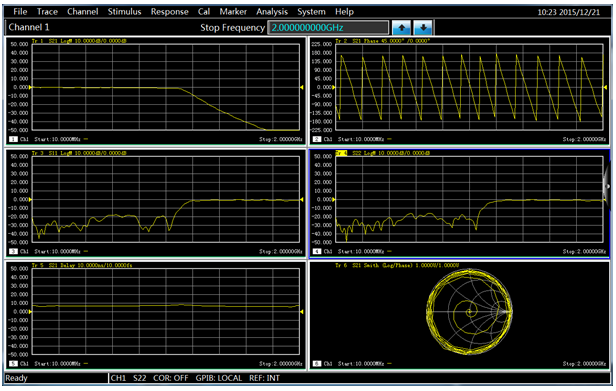Expand the side panel handle on right edge
This screenshot has width=616, height=391.
pos(607,186)
